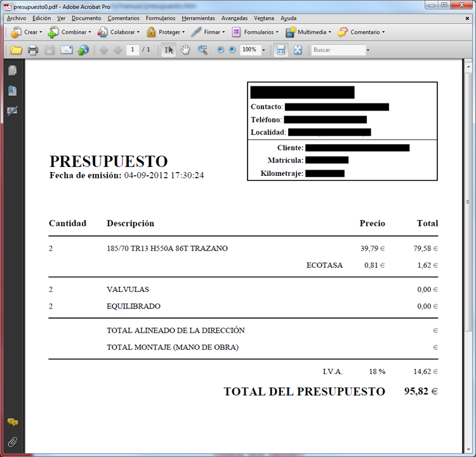Click the 185/70 TR13 H550A description
Image resolution: width=476 pixels, height=457 pixels.
click(x=168, y=248)
